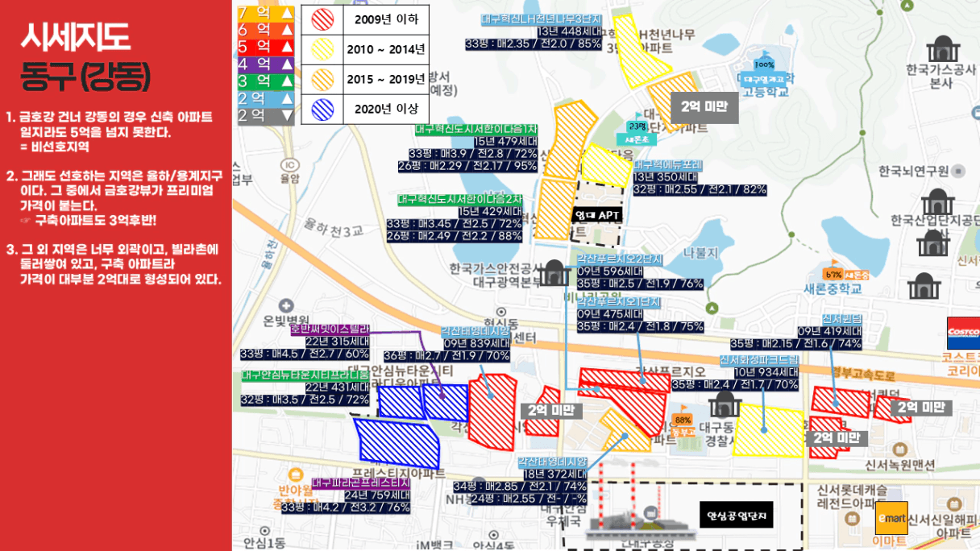Click 36평 : 매2.7 / 전1.9 / 70% text

446,355
